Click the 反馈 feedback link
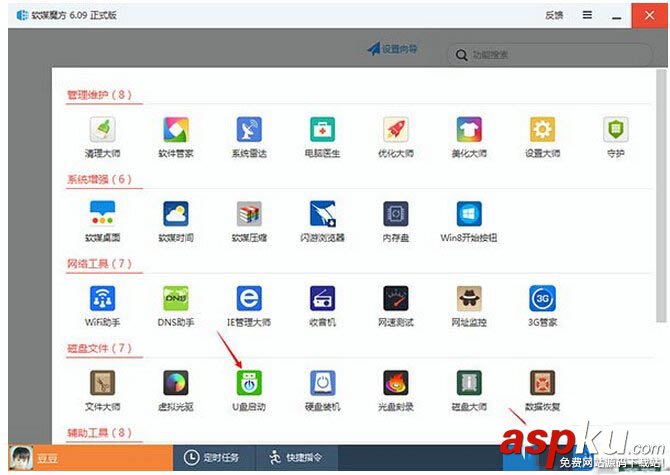 (x=554, y=15)
